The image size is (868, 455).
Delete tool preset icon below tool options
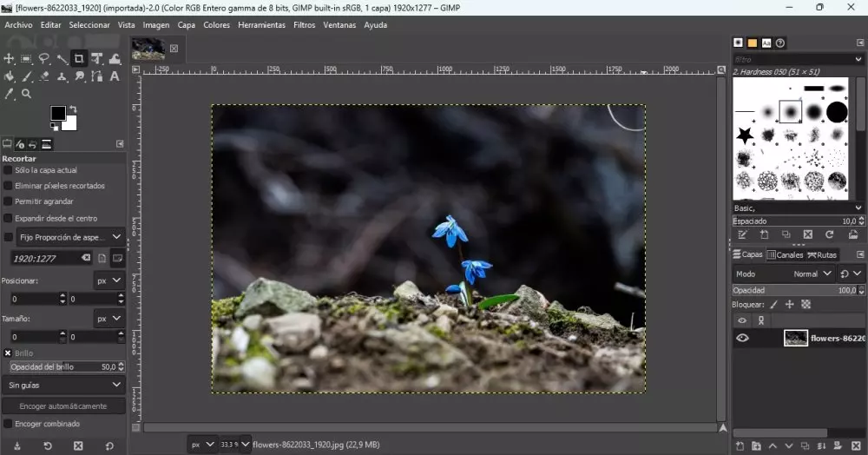point(78,446)
